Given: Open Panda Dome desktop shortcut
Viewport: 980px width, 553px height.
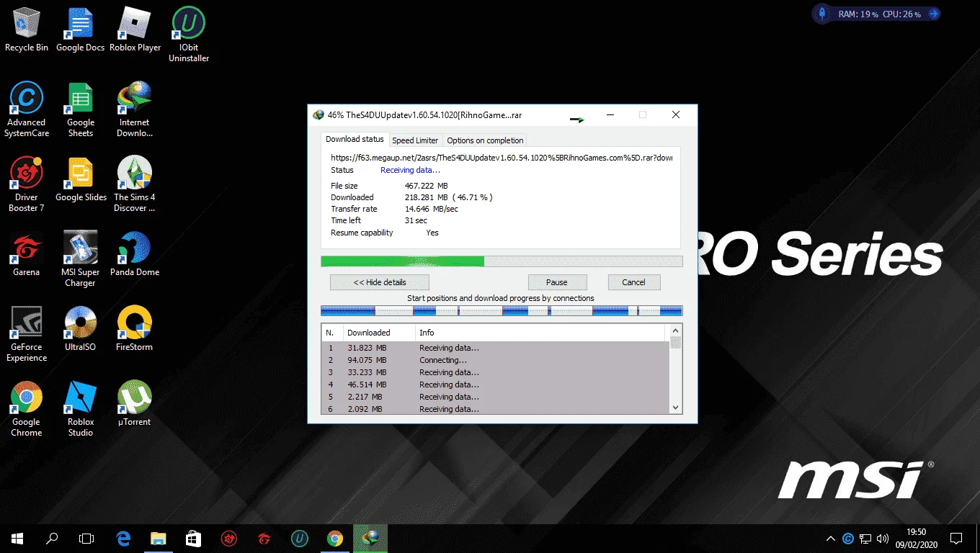Looking at the screenshot, I should pos(135,254).
